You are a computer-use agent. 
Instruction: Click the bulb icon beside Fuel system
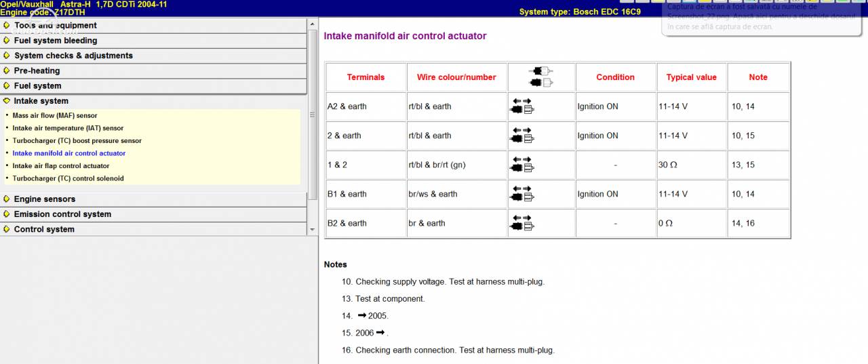(x=7, y=86)
